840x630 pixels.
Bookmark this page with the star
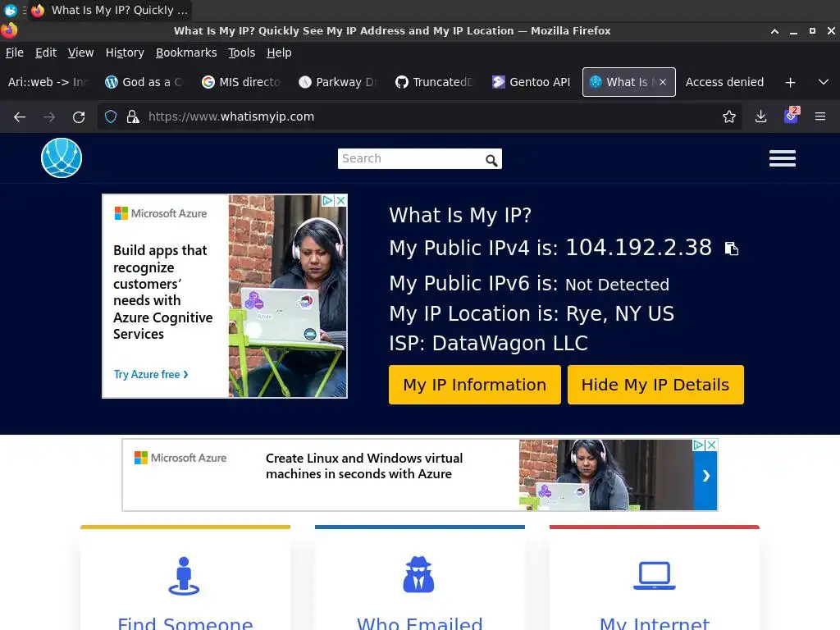pos(729,116)
